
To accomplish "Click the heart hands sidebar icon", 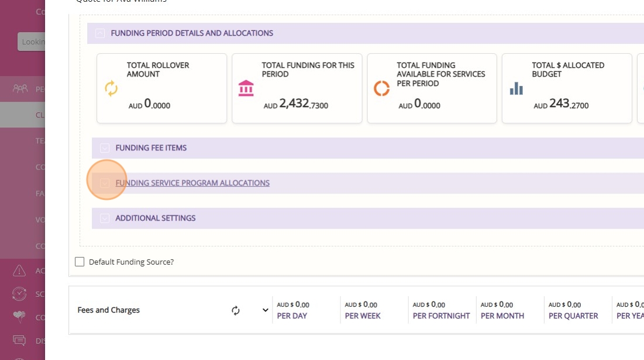I will click(x=20, y=317).
